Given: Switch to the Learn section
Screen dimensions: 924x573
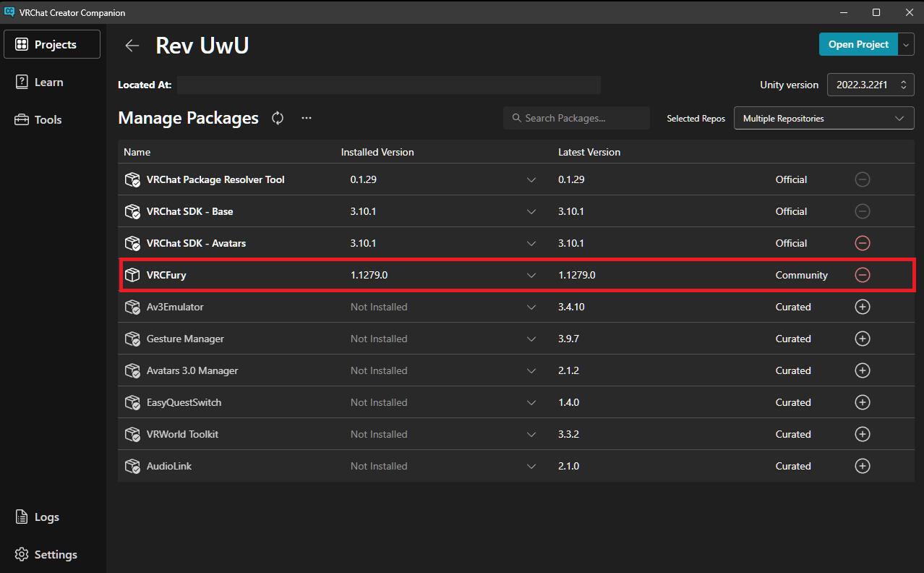Looking at the screenshot, I should point(48,82).
